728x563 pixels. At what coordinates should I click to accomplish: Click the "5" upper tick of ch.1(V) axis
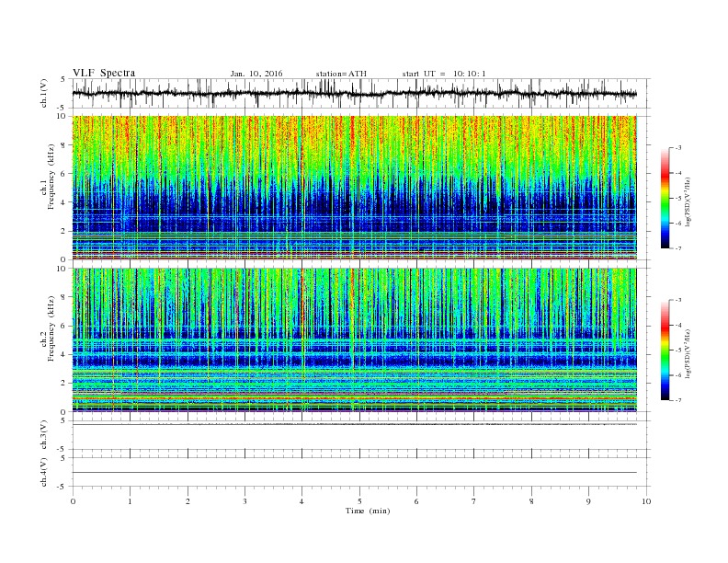pos(64,79)
